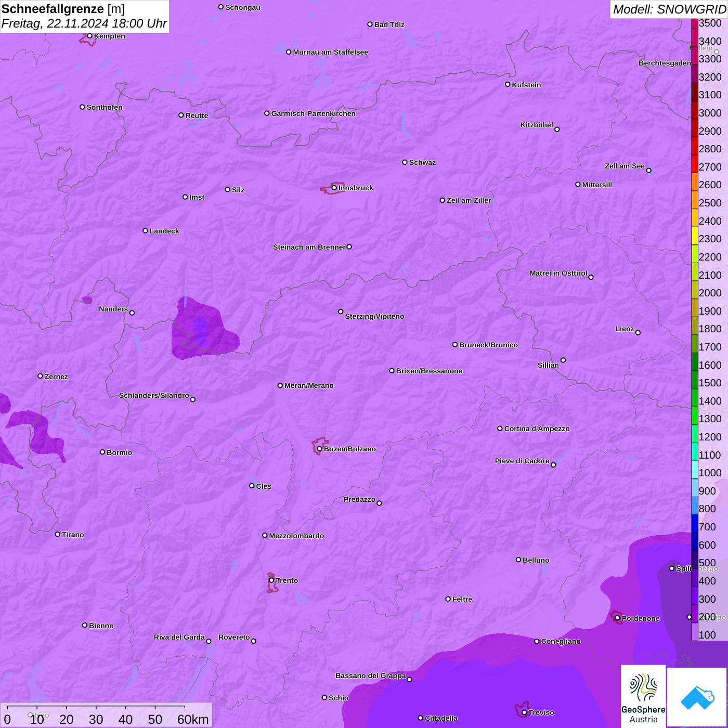
Task: Select the Kufstein location dot
Action: [508, 84]
